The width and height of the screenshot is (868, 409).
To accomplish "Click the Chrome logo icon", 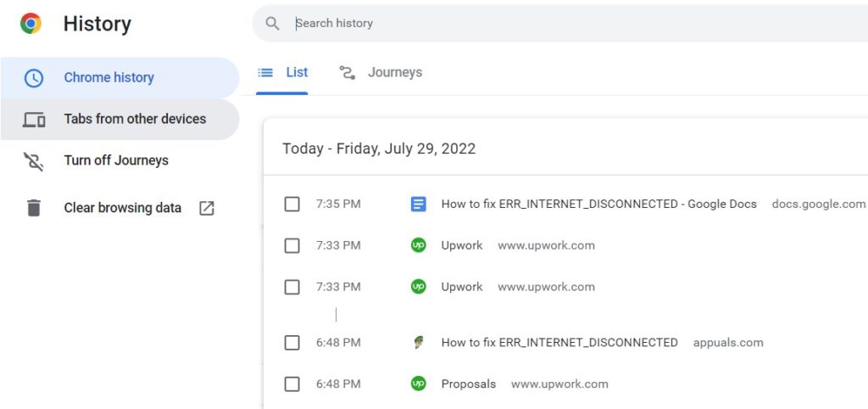I will (x=31, y=23).
